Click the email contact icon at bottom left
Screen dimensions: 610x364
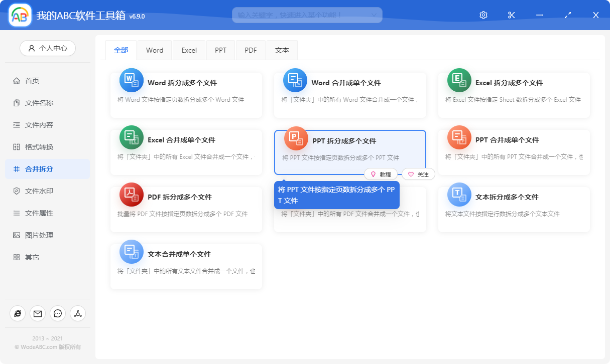[x=38, y=313]
